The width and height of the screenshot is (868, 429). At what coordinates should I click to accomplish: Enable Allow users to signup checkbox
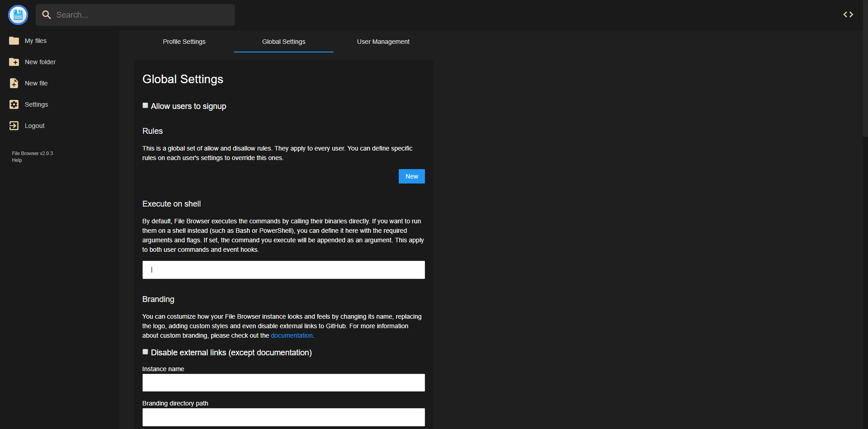tap(145, 105)
